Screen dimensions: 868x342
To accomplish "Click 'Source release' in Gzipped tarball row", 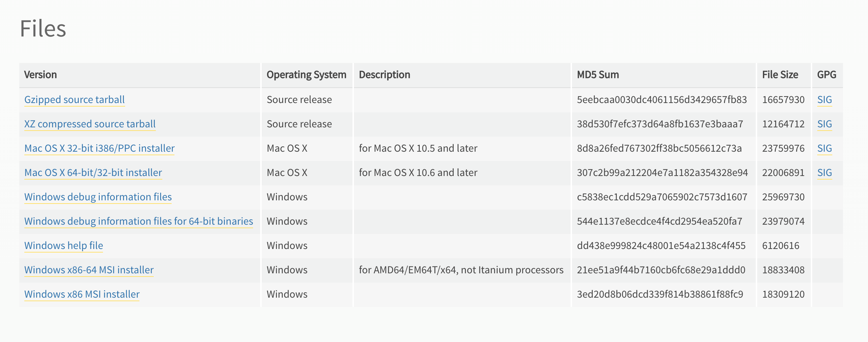I will click(299, 99).
